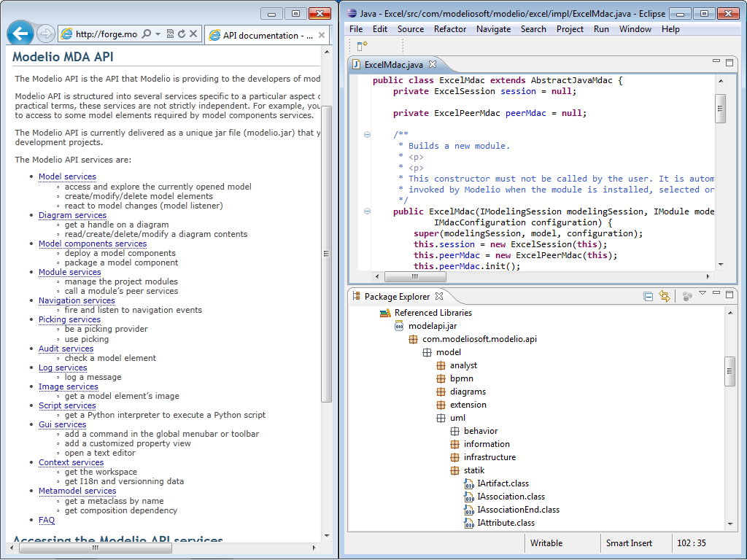
Task: Close the API documentation browser tab
Action: (322, 35)
